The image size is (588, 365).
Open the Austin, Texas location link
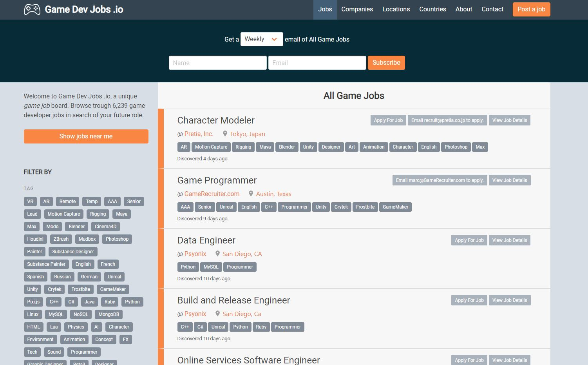[273, 194]
